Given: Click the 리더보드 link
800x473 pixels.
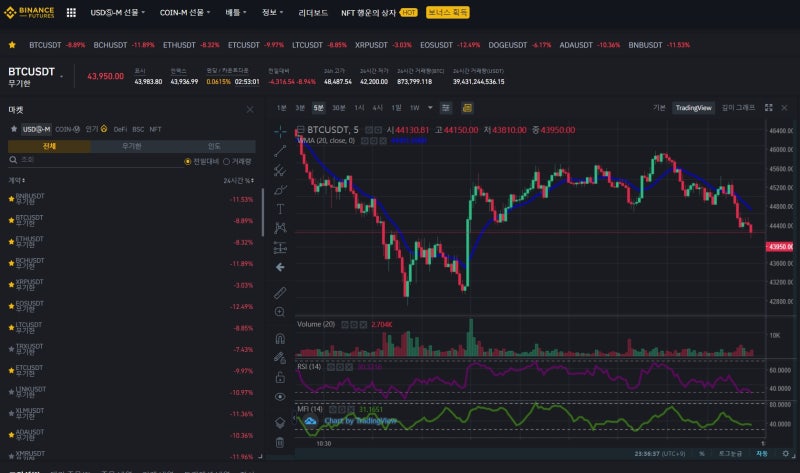Looking at the screenshot, I should point(313,12).
